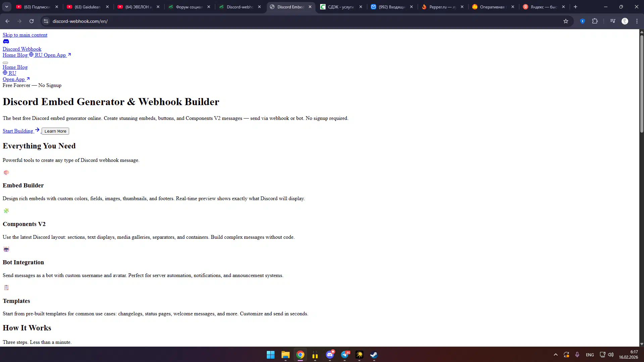Expand the tab search dropdown arrow
This screenshot has width=644, height=362.
(x=7, y=7)
